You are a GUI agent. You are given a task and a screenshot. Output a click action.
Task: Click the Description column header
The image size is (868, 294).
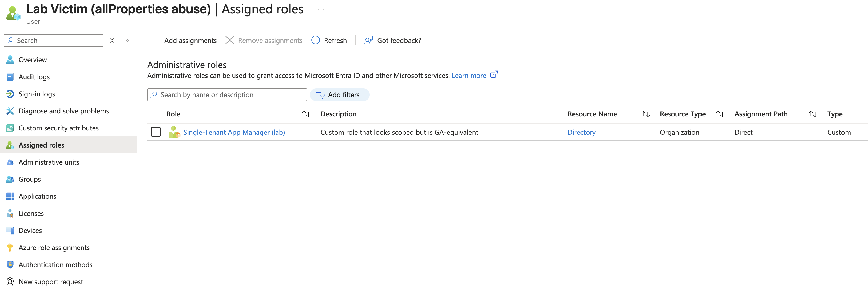338,114
